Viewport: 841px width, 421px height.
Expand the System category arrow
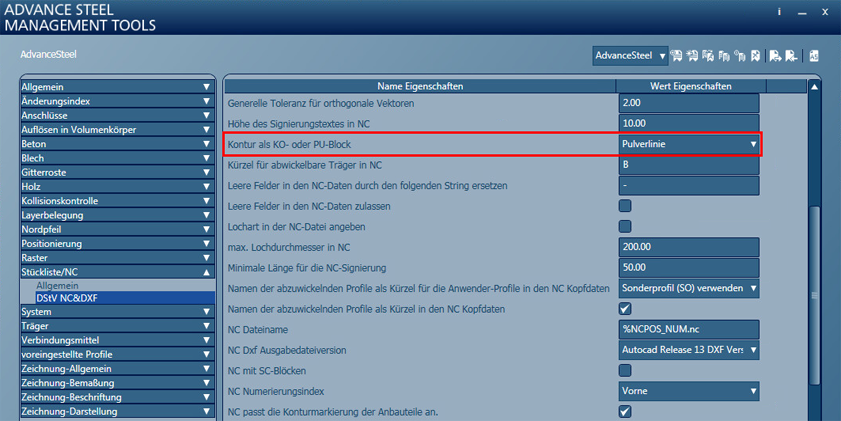coord(206,312)
